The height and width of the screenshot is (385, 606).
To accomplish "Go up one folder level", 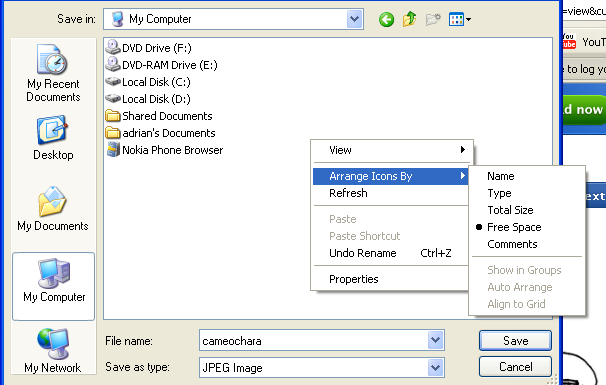I will point(409,19).
